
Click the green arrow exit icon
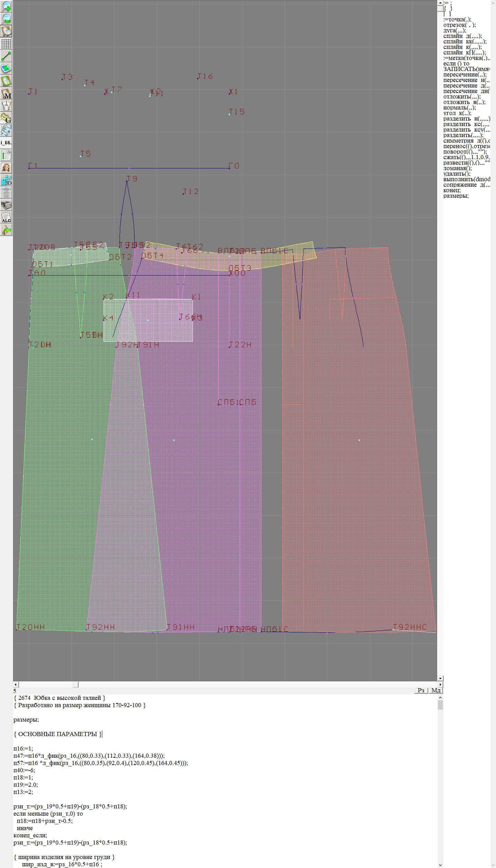pos(6,230)
